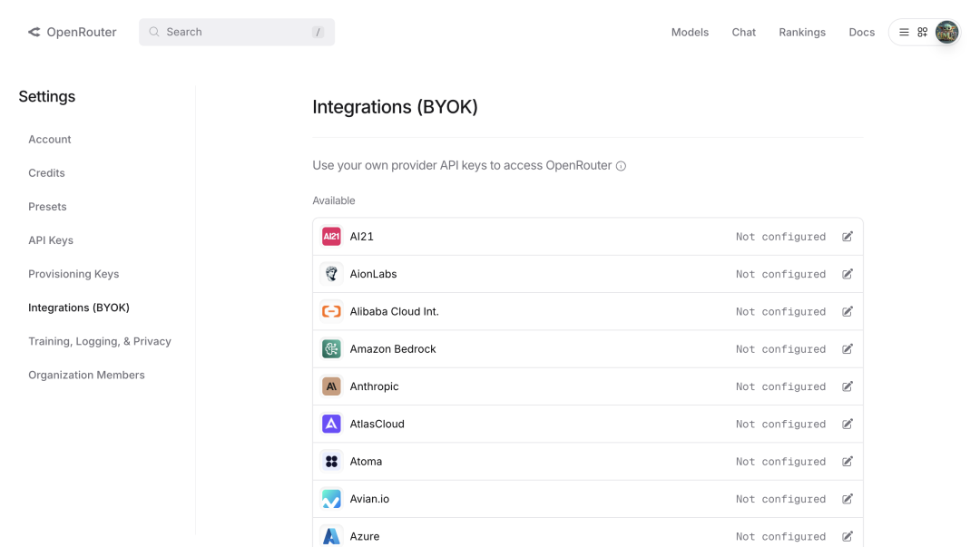Click the info icon beside BYOK description
Screen dimensions: 980x547
click(621, 166)
